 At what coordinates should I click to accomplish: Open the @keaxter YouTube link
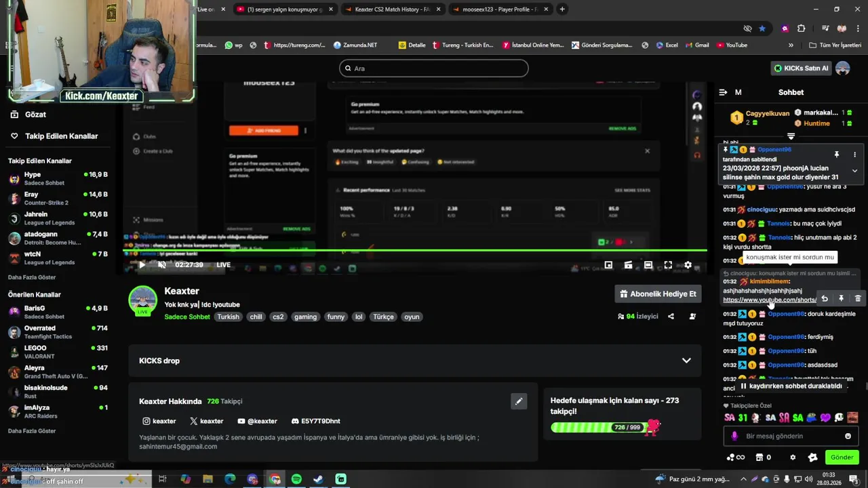click(256, 422)
